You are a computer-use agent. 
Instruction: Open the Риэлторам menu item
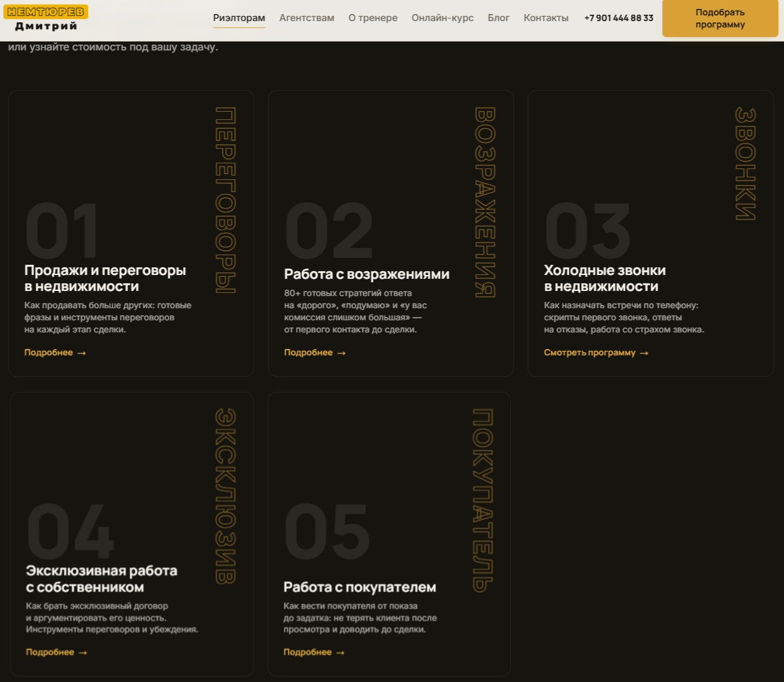(239, 18)
